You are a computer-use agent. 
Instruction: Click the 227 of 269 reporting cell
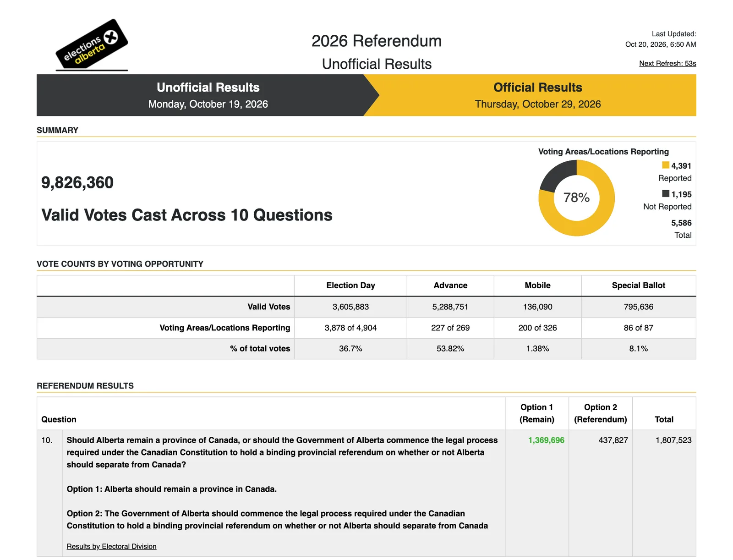(x=450, y=328)
